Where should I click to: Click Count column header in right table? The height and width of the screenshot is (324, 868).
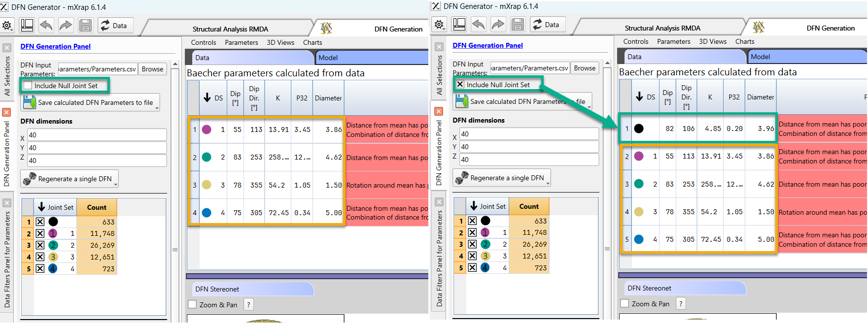(x=529, y=206)
